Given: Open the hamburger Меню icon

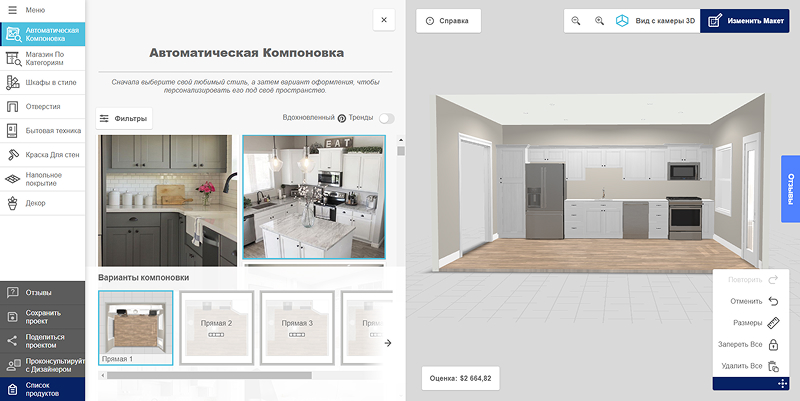Looking at the screenshot, I should click(13, 10).
